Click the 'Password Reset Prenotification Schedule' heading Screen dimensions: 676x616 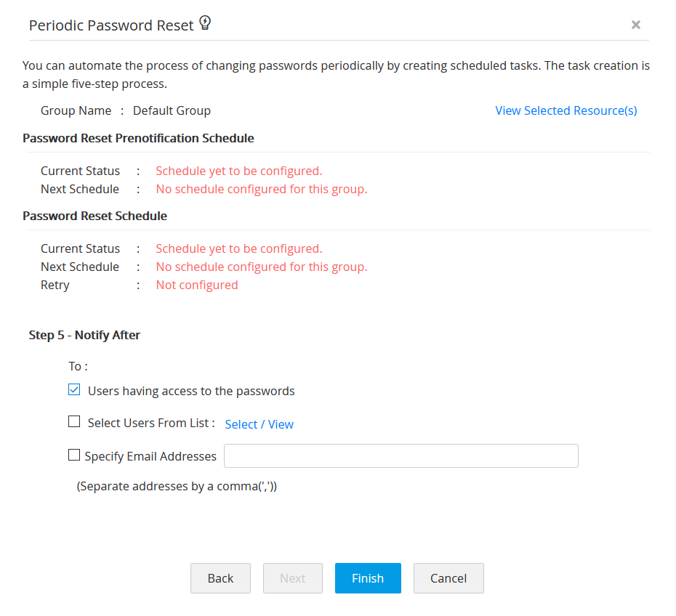(x=138, y=138)
